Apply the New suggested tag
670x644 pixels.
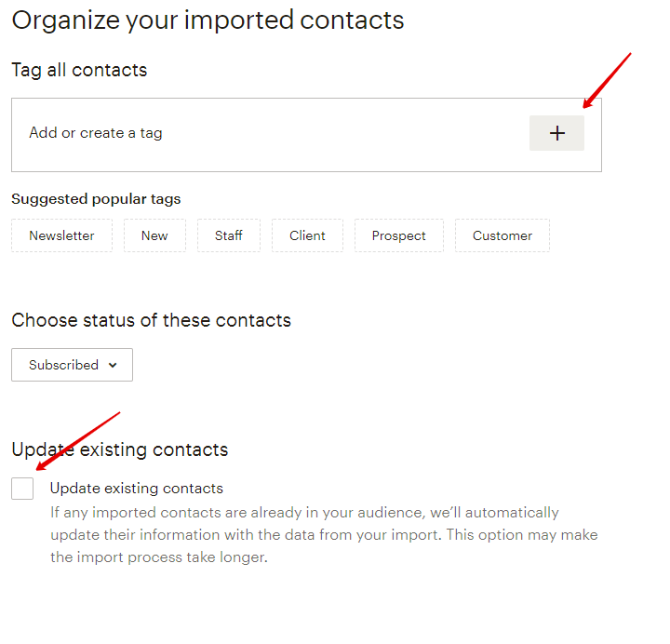(154, 235)
